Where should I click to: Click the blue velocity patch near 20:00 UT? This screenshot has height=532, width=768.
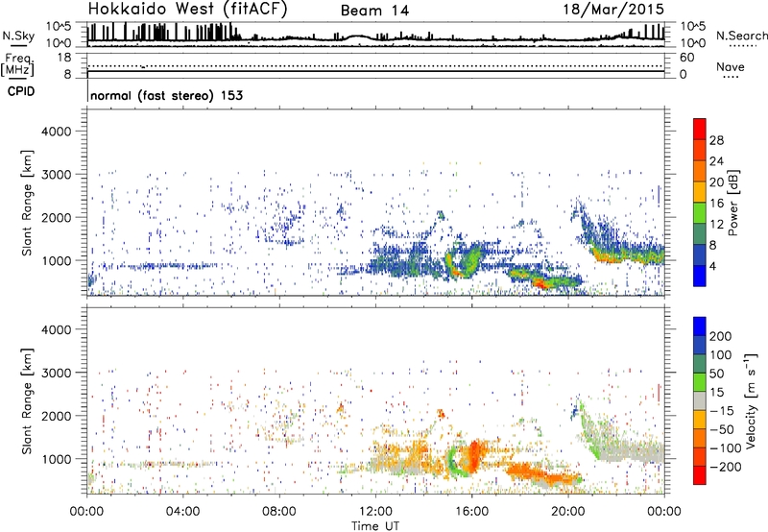pyautogui.click(x=575, y=412)
